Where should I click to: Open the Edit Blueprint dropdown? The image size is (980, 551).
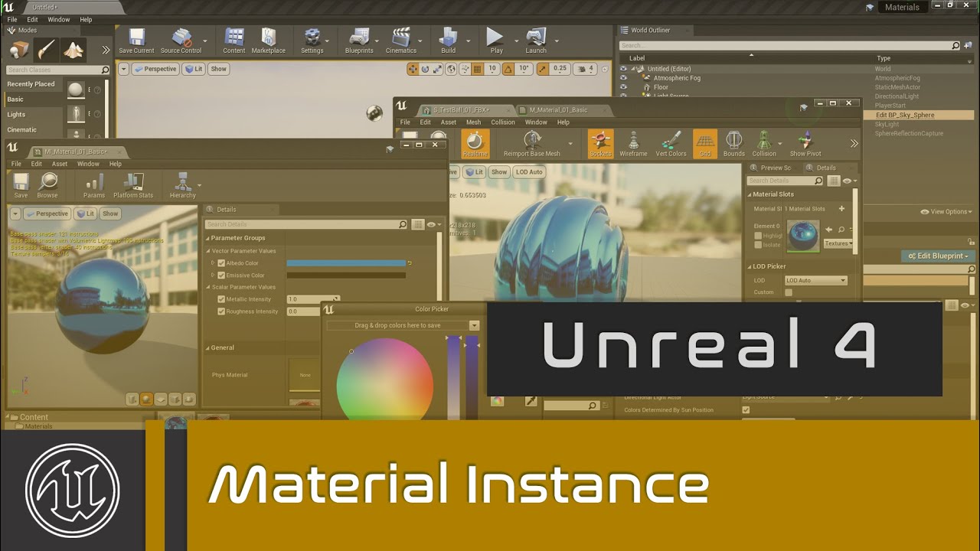tap(937, 256)
